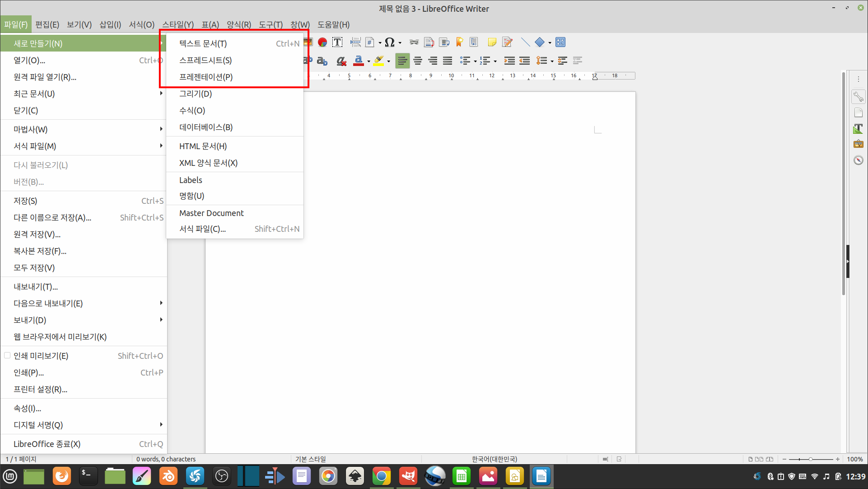Click 한국어(대한민국) language in status bar

[495, 459]
